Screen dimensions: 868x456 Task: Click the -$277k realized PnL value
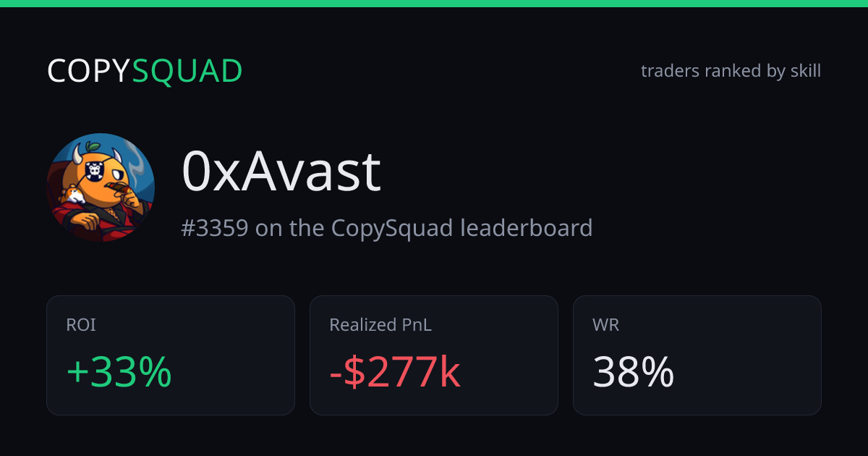tap(395, 373)
